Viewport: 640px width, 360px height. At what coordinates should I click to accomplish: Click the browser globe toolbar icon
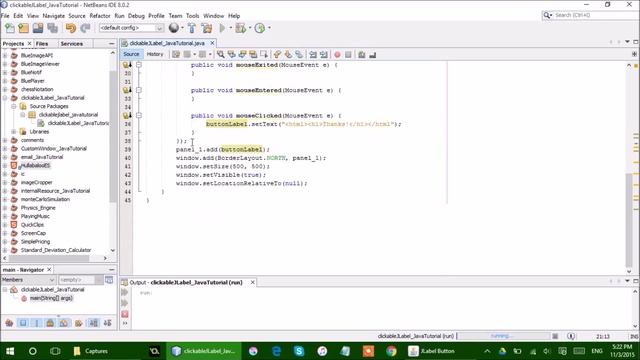coord(174,28)
